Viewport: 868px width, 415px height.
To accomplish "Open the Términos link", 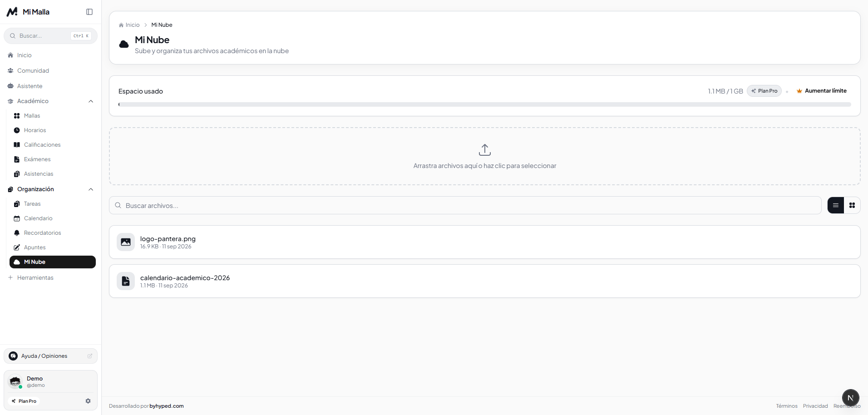I will (x=787, y=406).
